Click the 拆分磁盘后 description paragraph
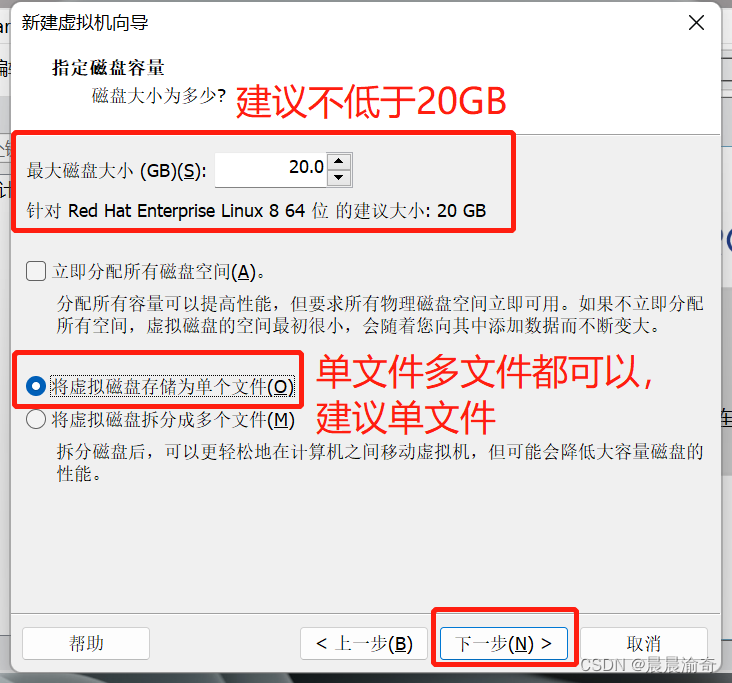Viewport: 732px width, 683px height. pos(380,463)
